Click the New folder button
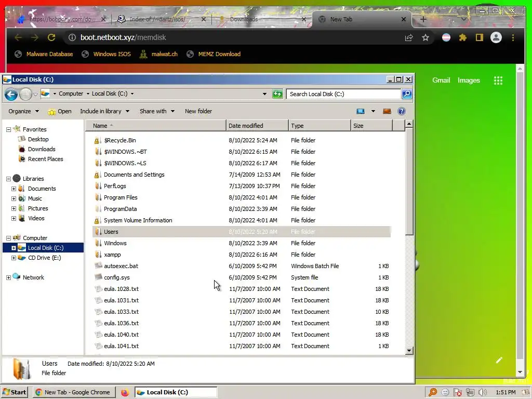The image size is (532, 399). pyautogui.click(x=198, y=111)
